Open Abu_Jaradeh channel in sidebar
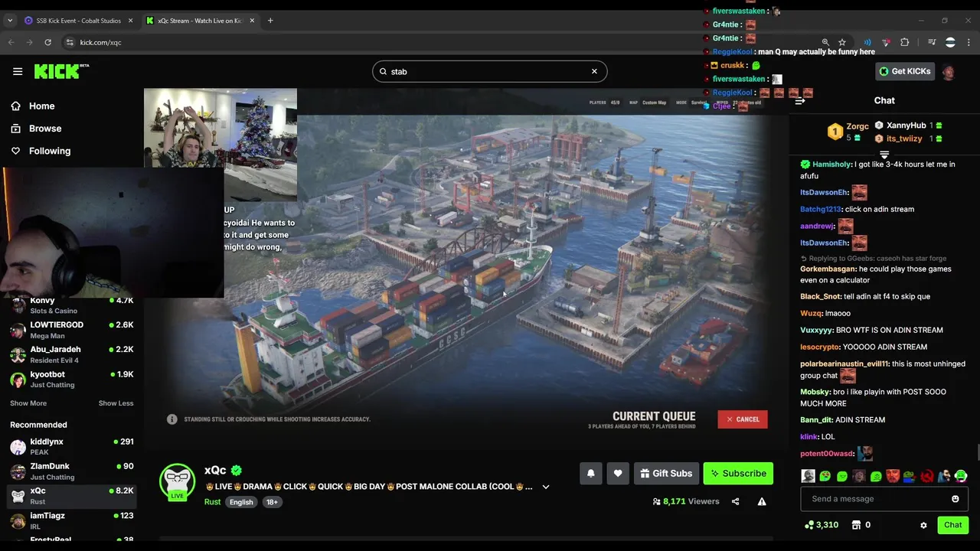The image size is (980, 551). pos(71,354)
